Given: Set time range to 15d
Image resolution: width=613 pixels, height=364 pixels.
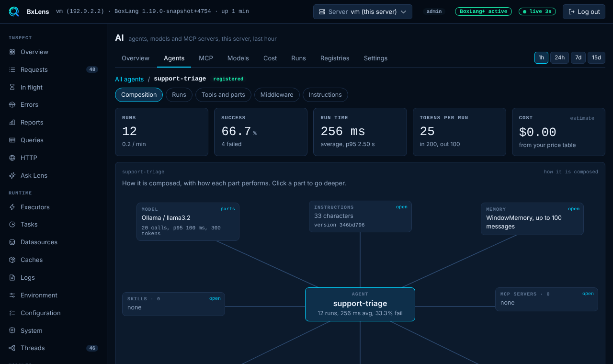Looking at the screenshot, I should [x=596, y=57].
